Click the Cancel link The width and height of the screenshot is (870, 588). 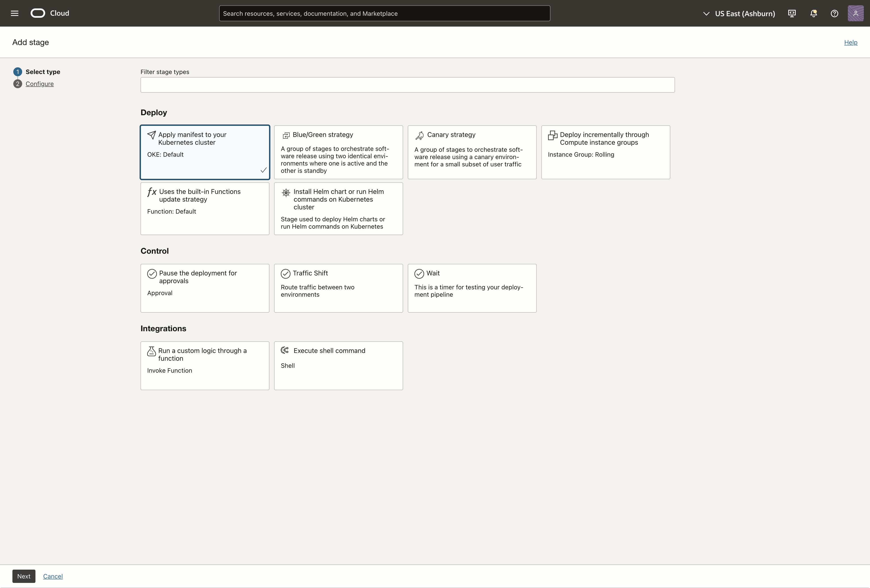coord(53,576)
